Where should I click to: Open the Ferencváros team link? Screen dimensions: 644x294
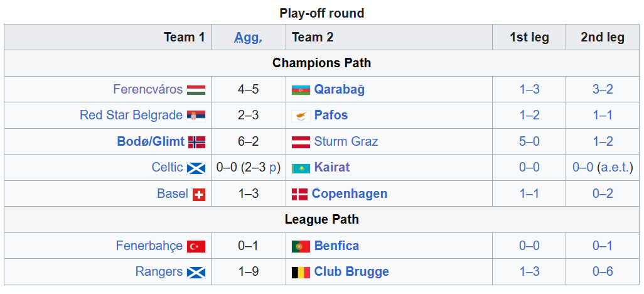coord(148,89)
